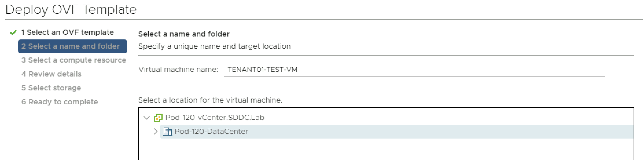Click 'Select a location for the virtual machine' text
Viewport: 644px width, 160px height.
point(210,100)
